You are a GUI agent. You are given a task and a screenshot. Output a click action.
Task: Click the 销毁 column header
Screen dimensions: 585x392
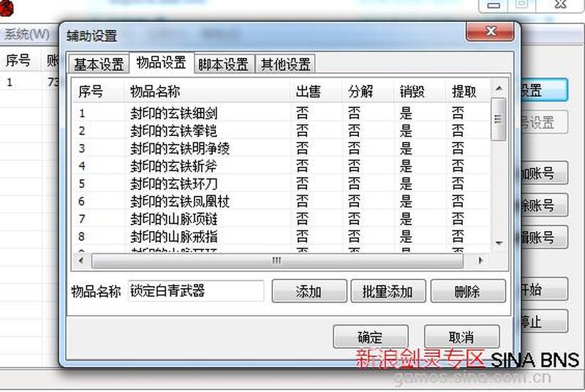click(x=420, y=91)
